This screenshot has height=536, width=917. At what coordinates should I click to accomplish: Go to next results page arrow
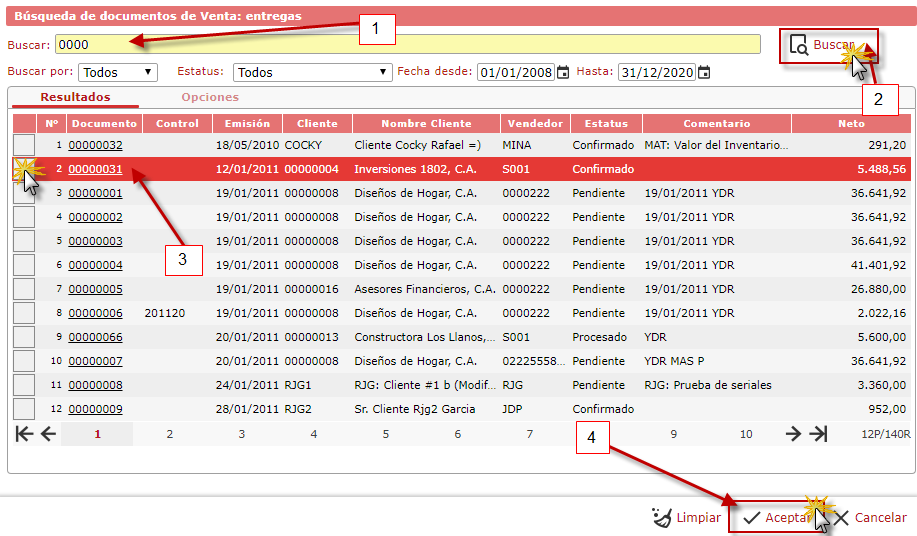click(x=793, y=433)
